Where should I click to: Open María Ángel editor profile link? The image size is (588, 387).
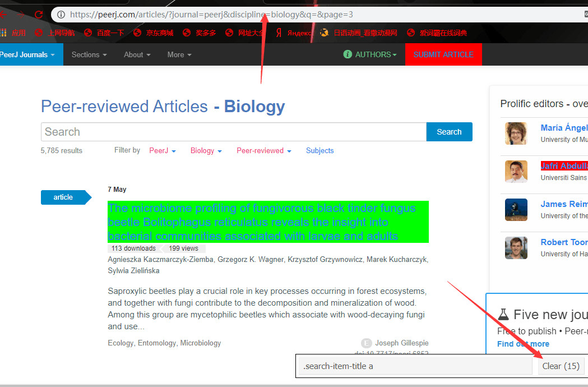pos(564,128)
